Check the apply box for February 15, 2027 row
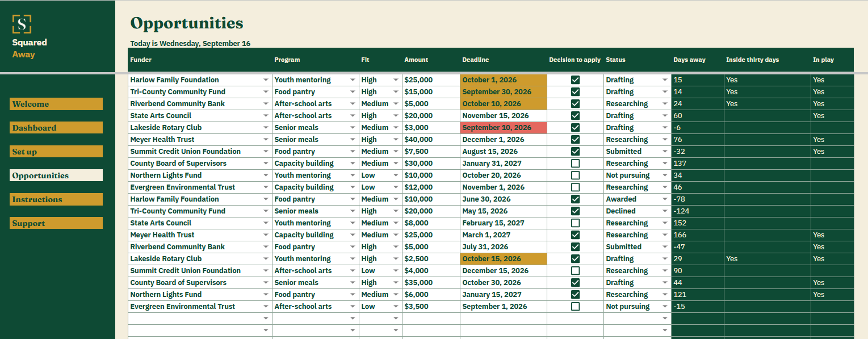Screen dimensions: 868x339 [575, 223]
